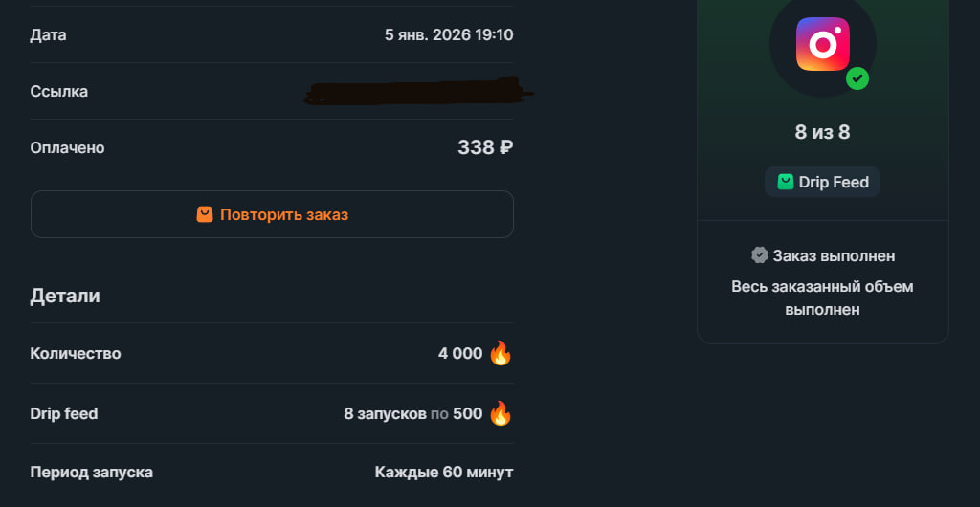This screenshot has height=507, width=980.
Task: Click the fire icon beside 8 запусков по 500
Action: [501, 414]
